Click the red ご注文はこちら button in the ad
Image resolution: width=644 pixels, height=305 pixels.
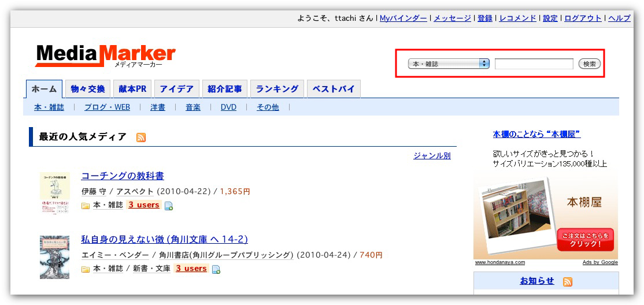tap(584, 240)
